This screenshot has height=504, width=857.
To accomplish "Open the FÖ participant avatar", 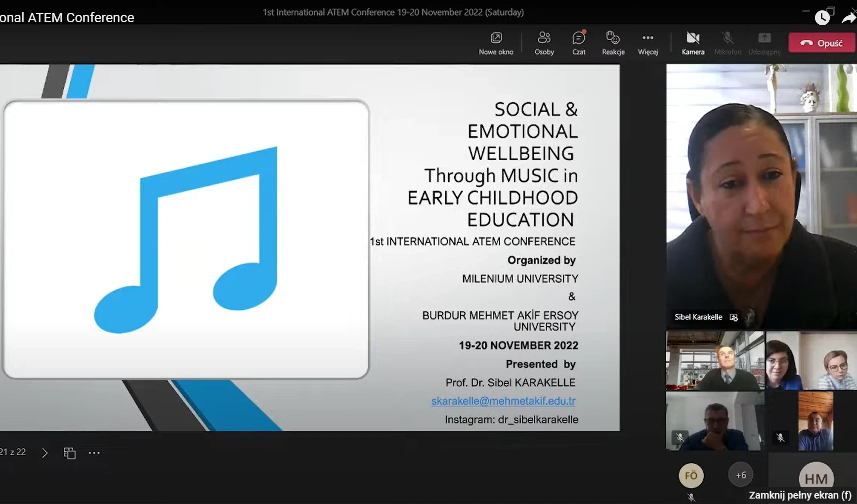I will 691,475.
